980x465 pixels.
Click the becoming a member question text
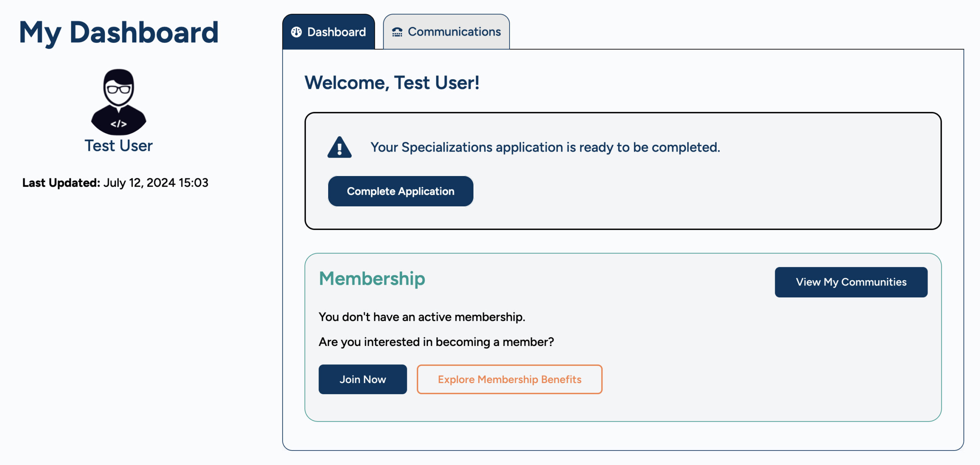(x=436, y=342)
